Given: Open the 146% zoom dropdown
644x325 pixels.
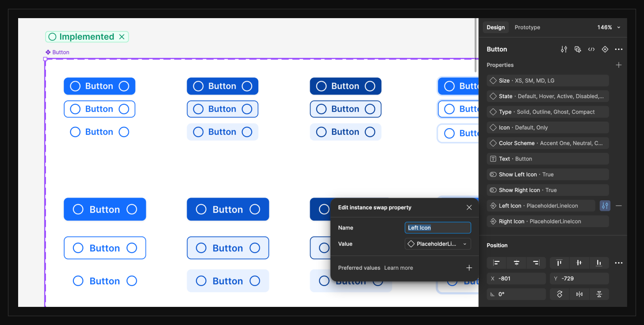Looking at the screenshot, I should [609, 27].
